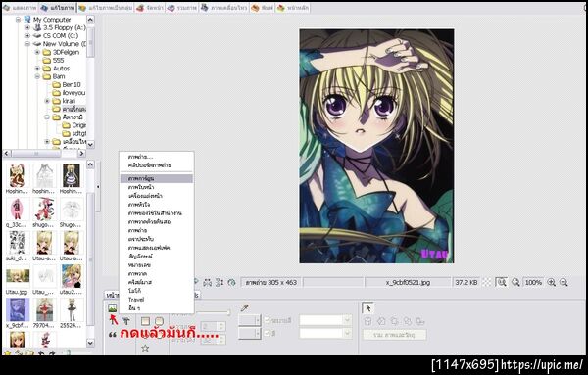Click the first greyed object icon under pointer

point(367,321)
